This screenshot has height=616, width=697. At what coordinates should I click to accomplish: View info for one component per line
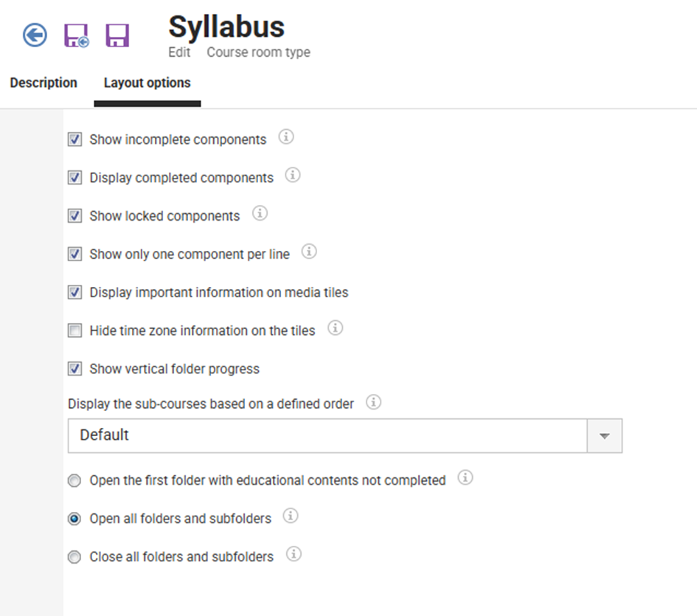(x=310, y=252)
